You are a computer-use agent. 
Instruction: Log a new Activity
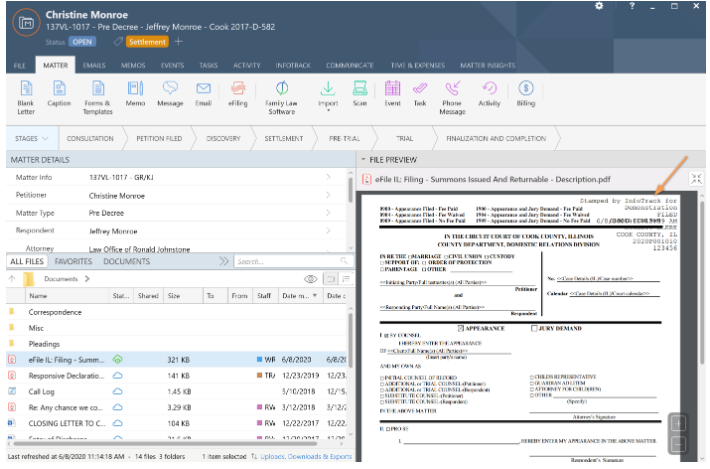click(489, 94)
